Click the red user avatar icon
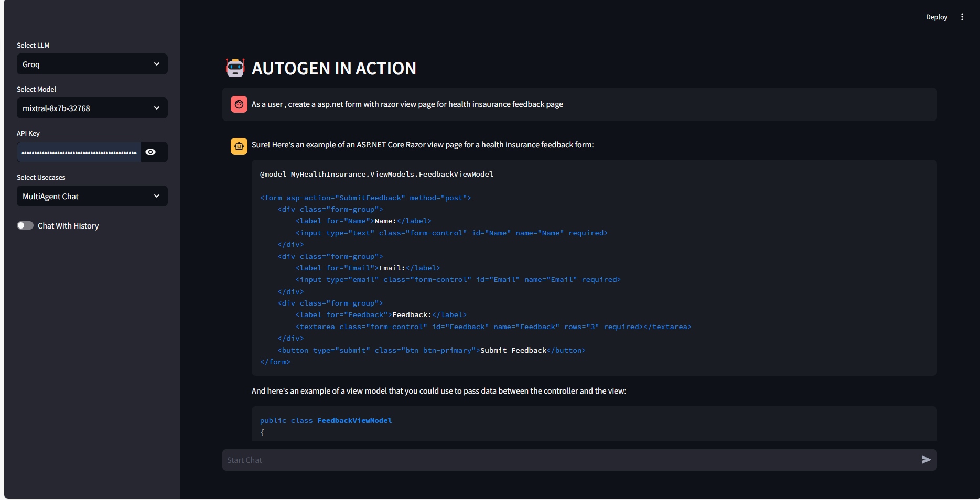 (x=239, y=104)
